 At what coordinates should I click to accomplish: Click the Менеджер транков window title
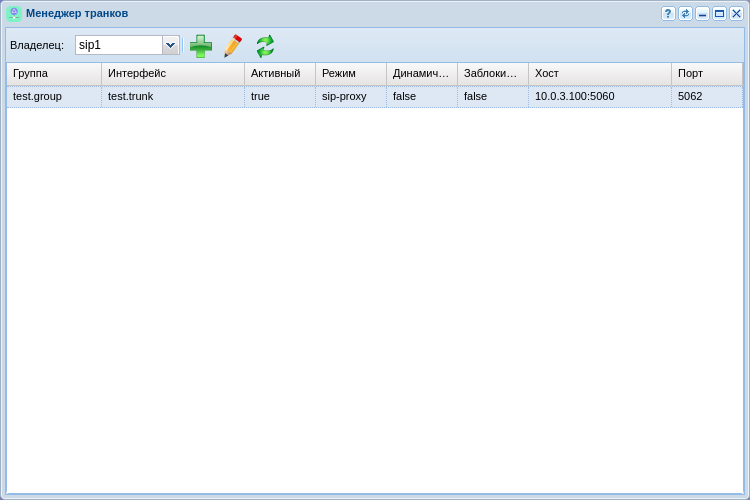[77, 13]
